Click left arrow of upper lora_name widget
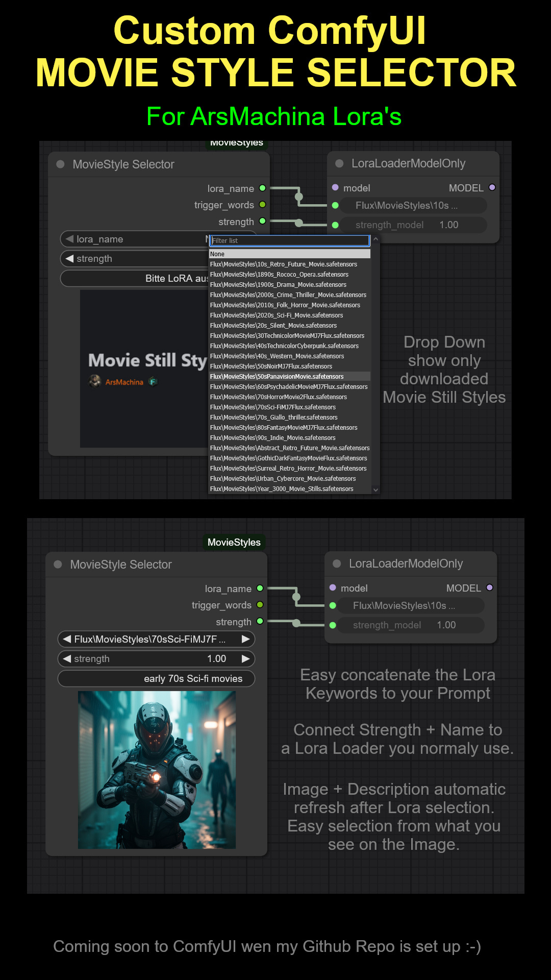 click(69, 239)
